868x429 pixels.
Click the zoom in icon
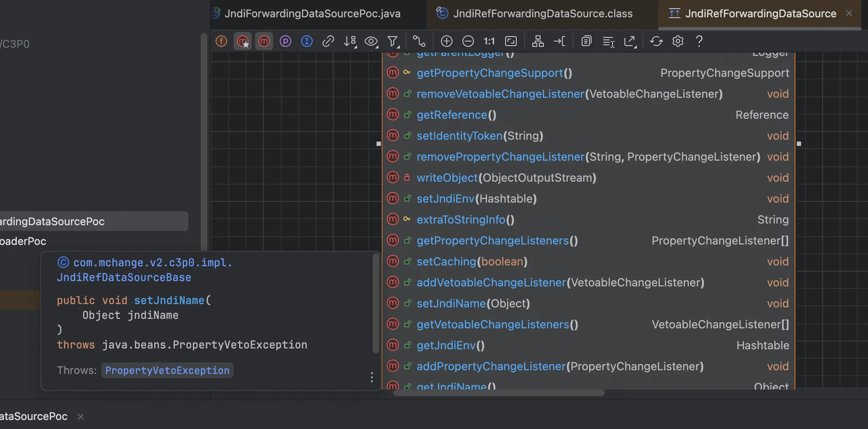447,41
